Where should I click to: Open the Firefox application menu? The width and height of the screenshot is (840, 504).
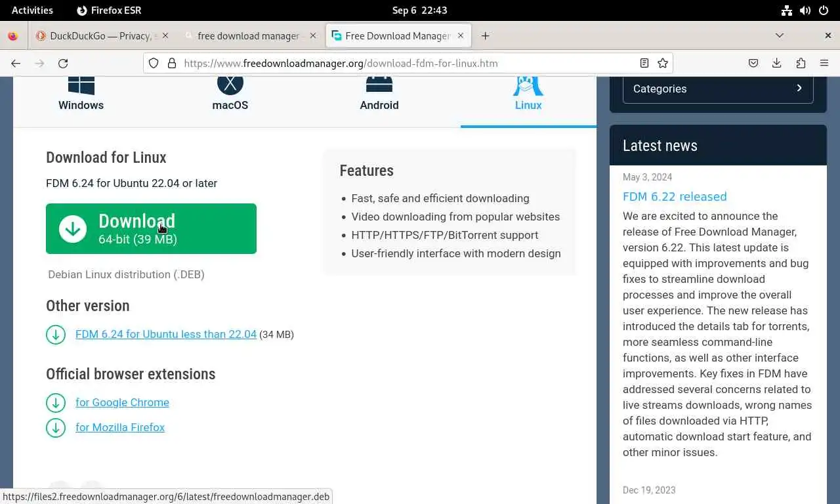824,63
